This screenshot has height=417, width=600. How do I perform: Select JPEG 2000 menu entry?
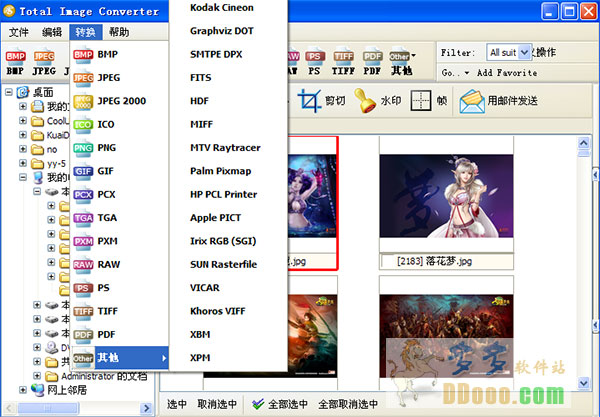coord(119,101)
